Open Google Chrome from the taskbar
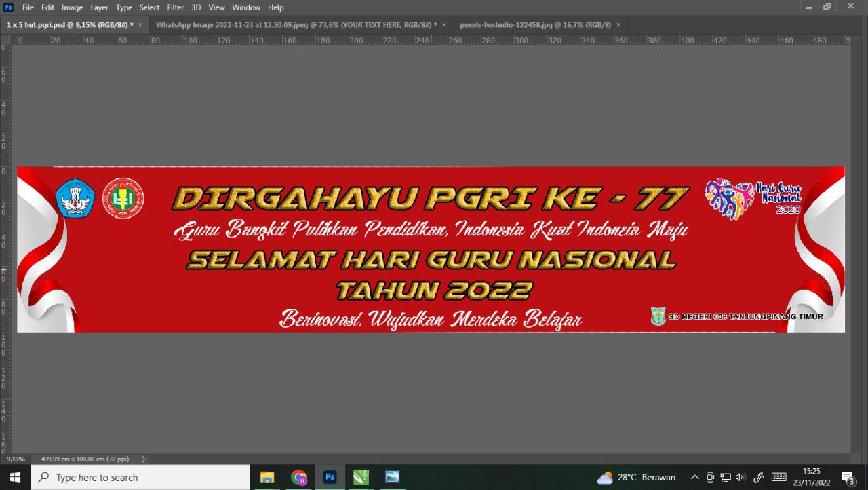The width and height of the screenshot is (868, 490). 299,477
